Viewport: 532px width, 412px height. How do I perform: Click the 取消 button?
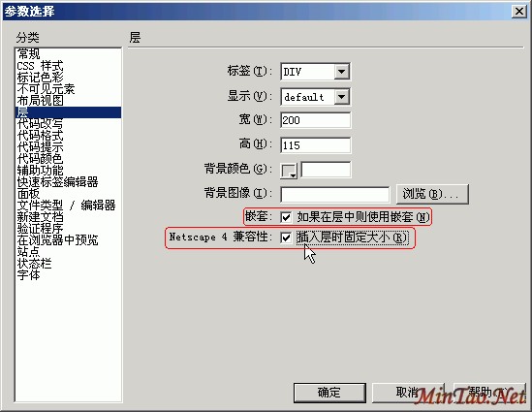click(408, 393)
